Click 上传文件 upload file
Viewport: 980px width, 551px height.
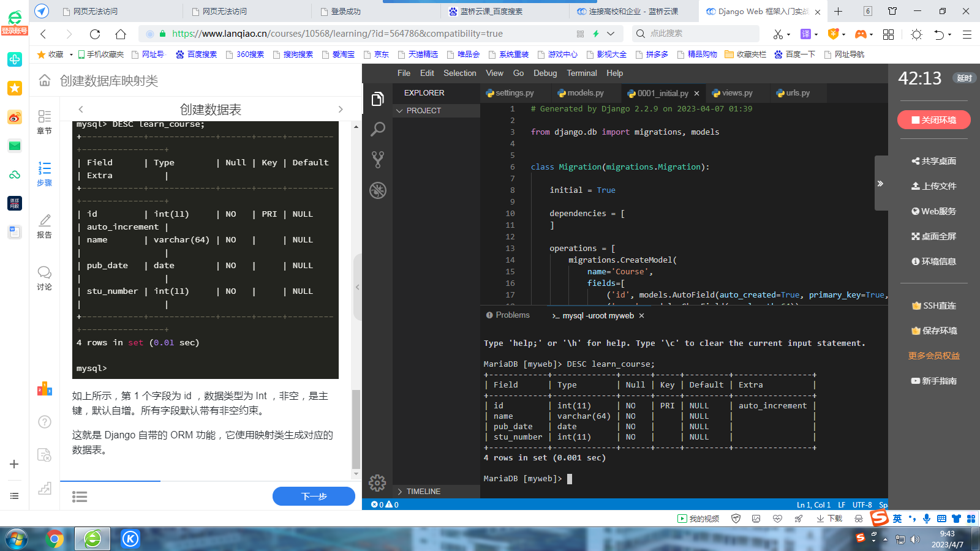click(x=933, y=186)
